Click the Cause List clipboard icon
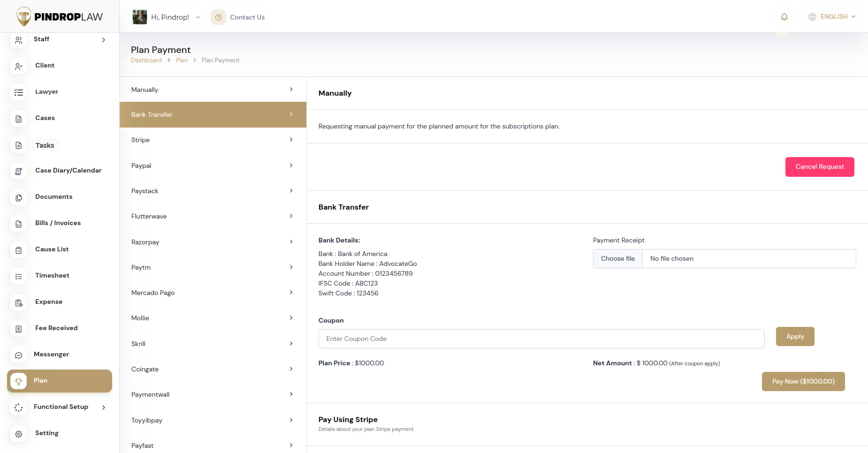 [18, 250]
